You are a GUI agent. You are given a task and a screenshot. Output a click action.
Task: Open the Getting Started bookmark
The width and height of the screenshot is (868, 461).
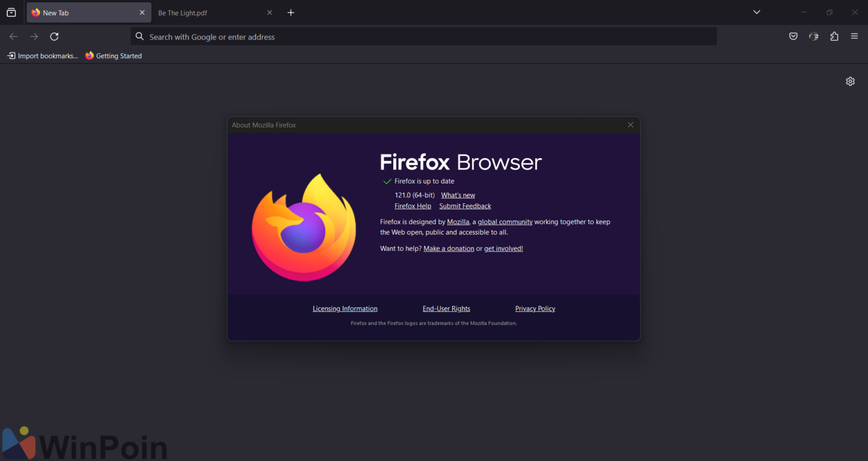(x=113, y=55)
